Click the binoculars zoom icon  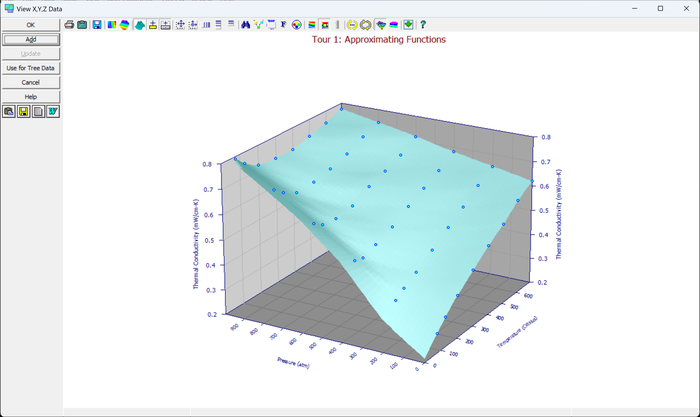pyautogui.click(x=246, y=25)
